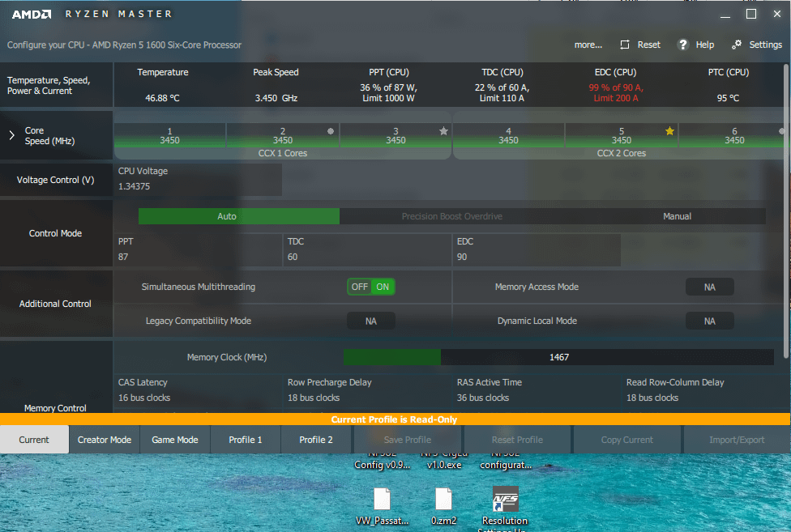Click CAS Latency 16 bus clocks
Screen dimensions: 791x532
(199, 390)
